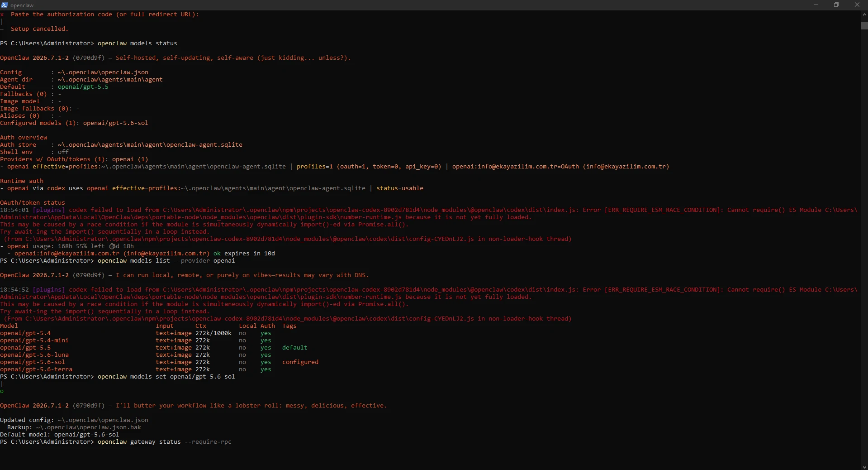Image resolution: width=868 pixels, height=470 pixels.
Task: Click the 'openclaw models set openai/gpt-5.6-sol' command
Action: coord(166,377)
